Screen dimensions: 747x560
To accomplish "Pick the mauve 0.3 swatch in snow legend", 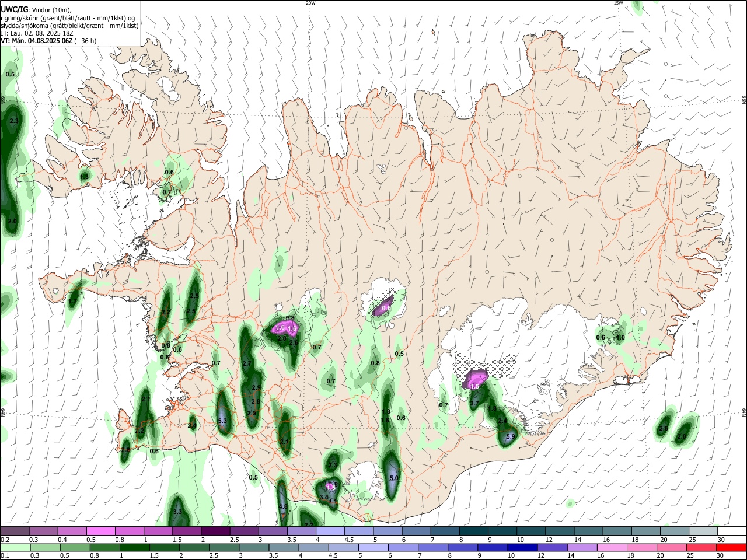I will pos(43,531).
